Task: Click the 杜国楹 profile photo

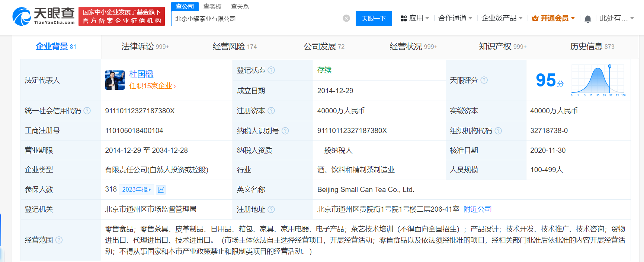Action: (115, 80)
